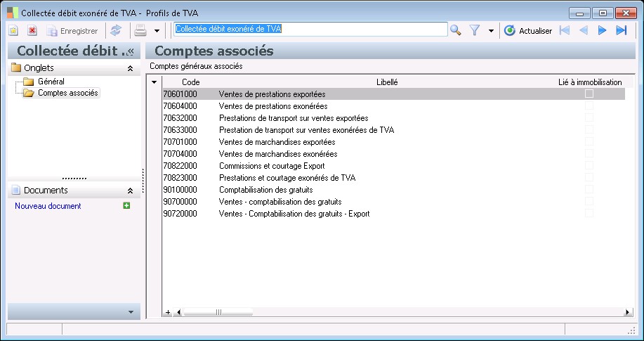Click the filter funnel icon
This screenshot has height=341, width=644.
pos(475,30)
